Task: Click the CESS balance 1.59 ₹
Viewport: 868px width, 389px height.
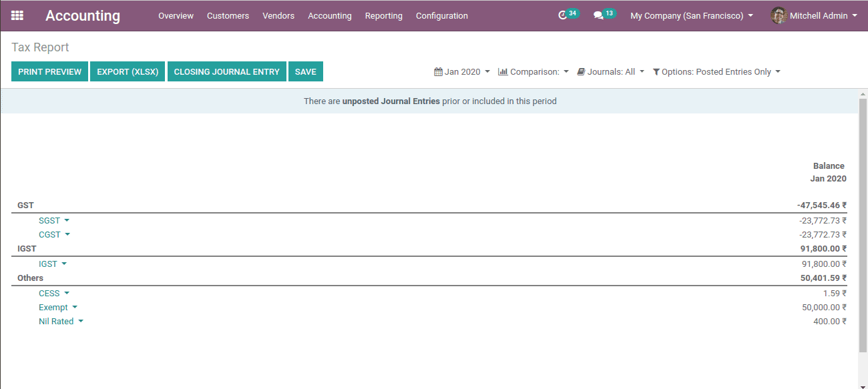Action: point(835,293)
